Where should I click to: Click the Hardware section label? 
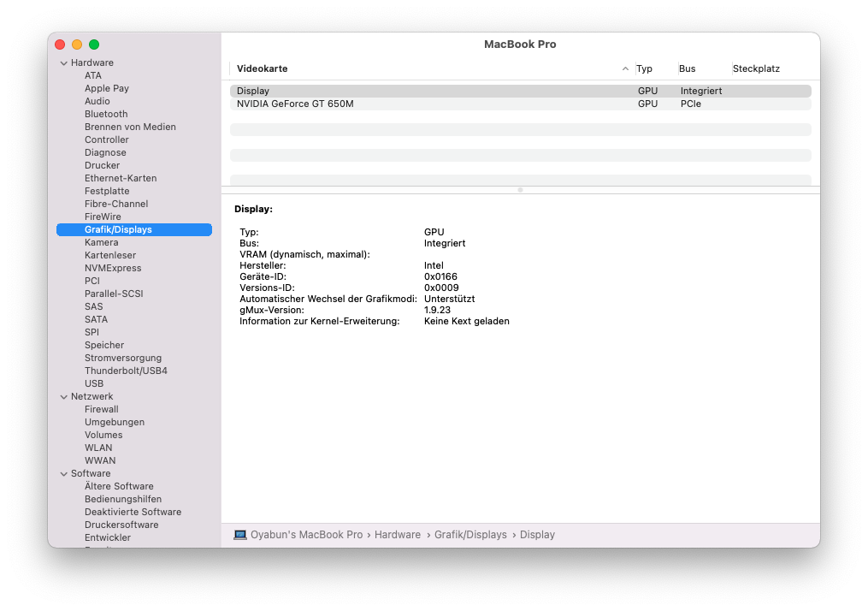[92, 62]
